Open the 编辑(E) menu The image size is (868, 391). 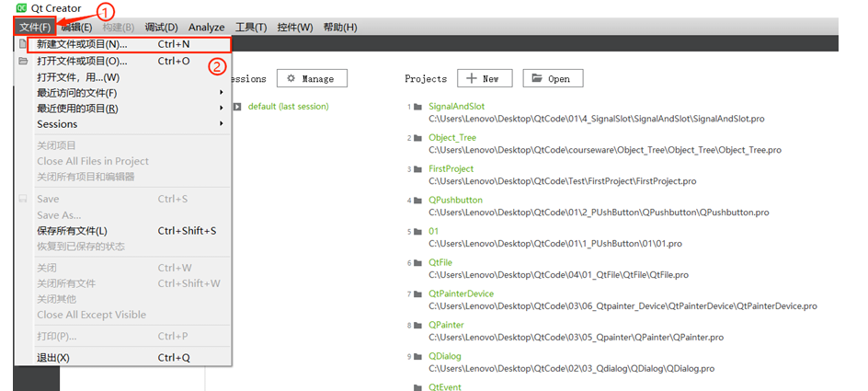(76, 27)
